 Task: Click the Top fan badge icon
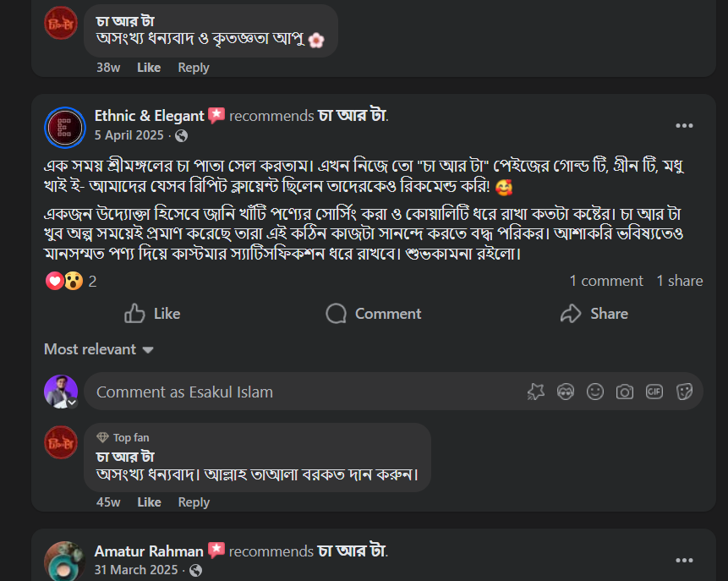coord(102,437)
